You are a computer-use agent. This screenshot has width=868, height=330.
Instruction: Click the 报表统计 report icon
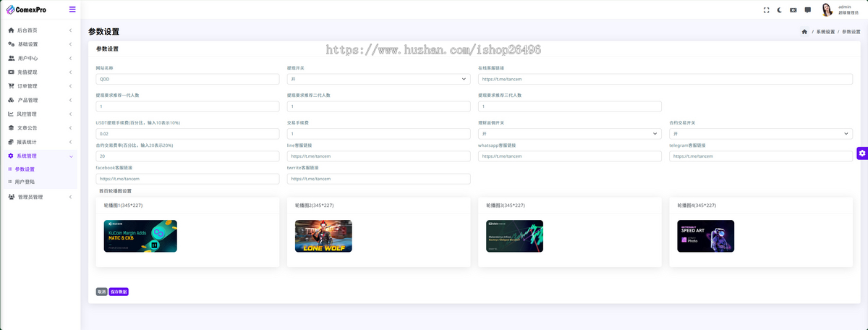click(x=11, y=142)
